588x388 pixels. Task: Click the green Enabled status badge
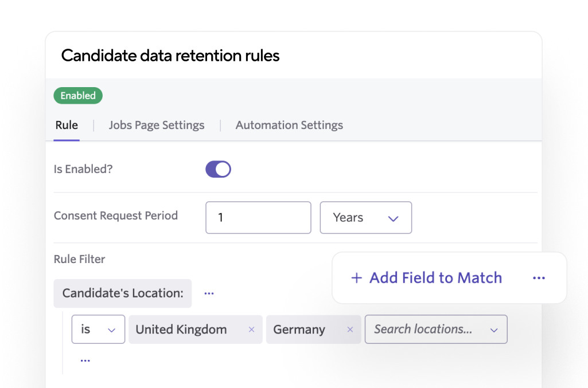click(x=77, y=96)
